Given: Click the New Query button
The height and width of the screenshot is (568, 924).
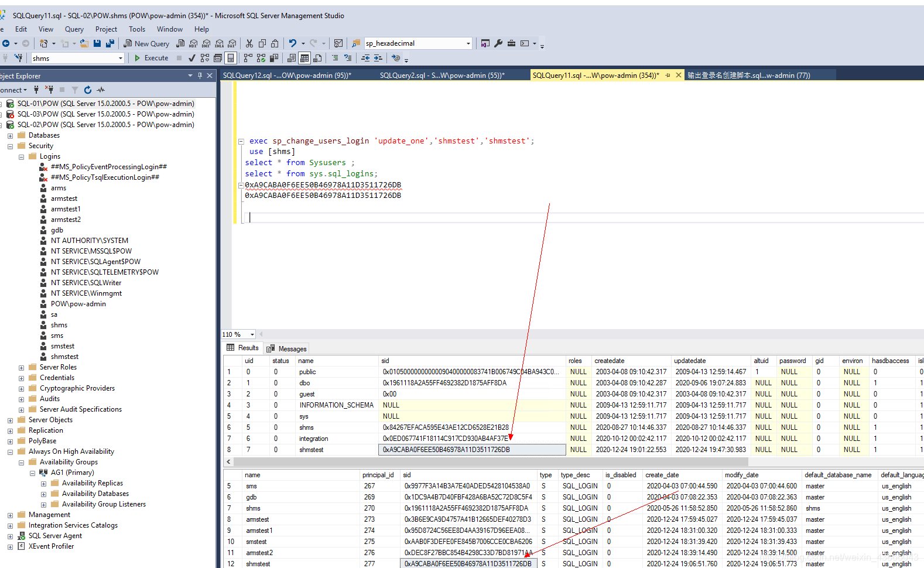Looking at the screenshot, I should point(146,43).
